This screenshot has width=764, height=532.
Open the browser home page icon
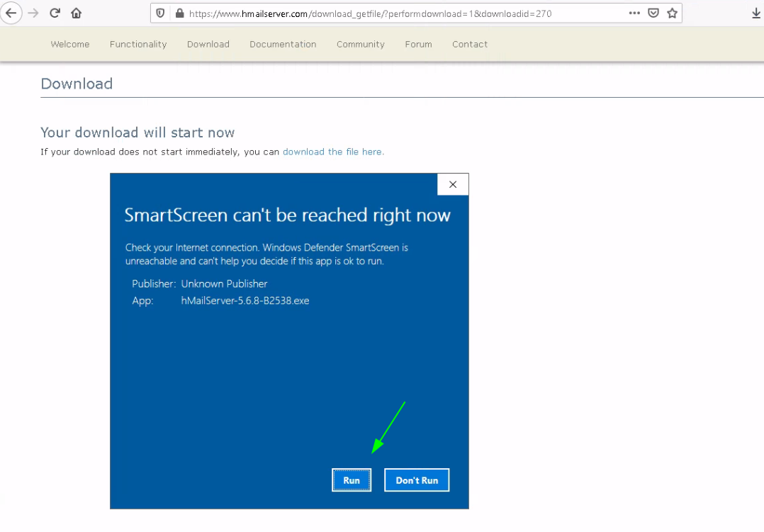pos(76,13)
